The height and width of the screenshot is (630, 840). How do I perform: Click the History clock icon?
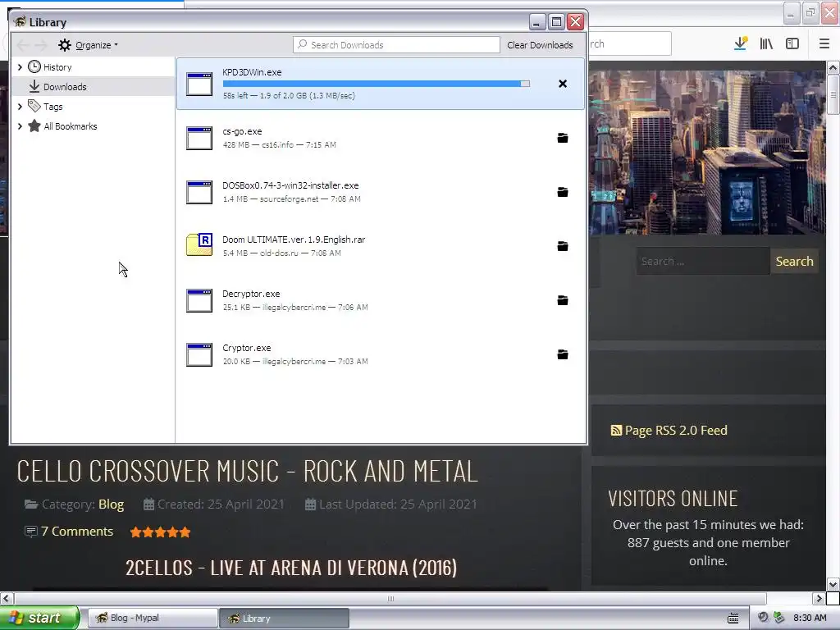pos(34,66)
